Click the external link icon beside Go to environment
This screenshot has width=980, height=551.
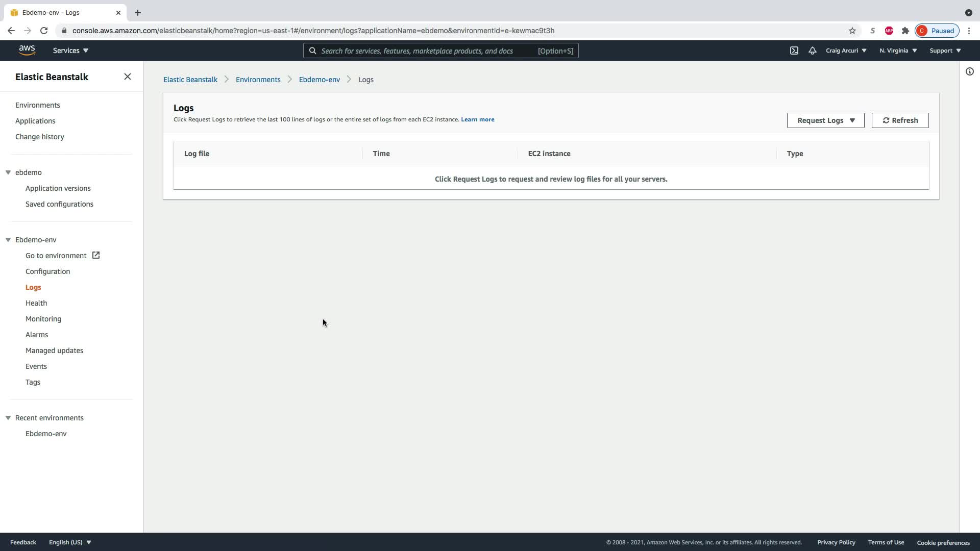tap(96, 255)
